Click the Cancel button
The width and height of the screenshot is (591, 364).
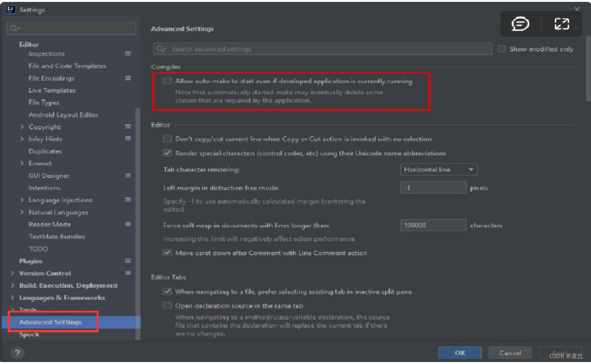(x=510, y=353)
